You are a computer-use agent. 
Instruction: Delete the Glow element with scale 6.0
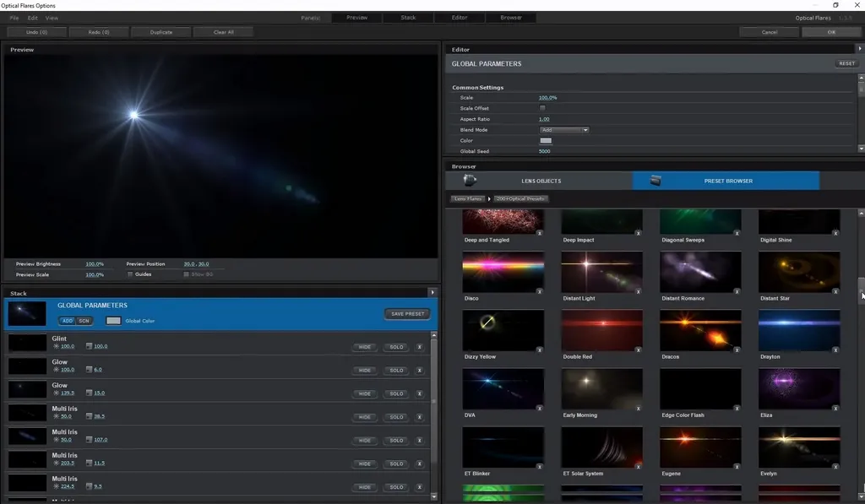point(419,370)
